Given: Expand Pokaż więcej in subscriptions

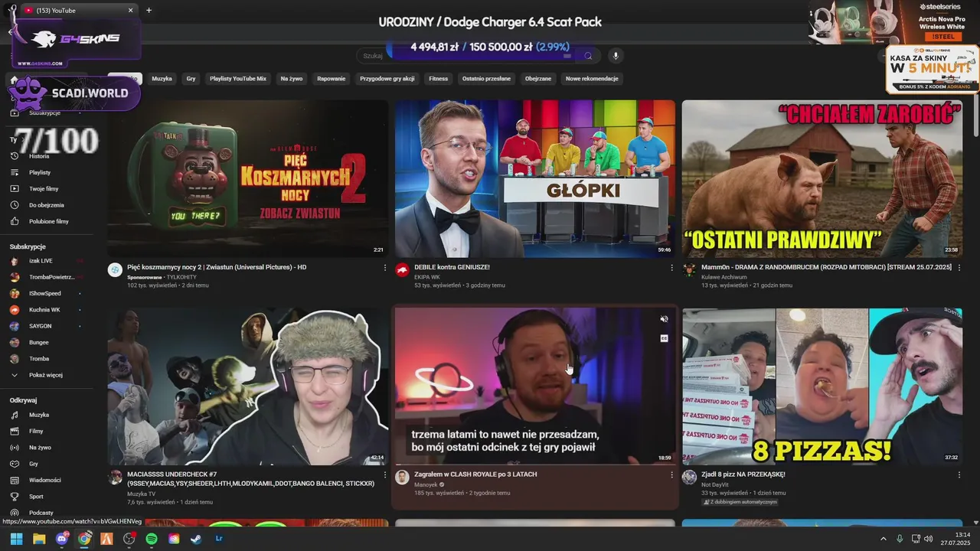Looking at the screenshot, I should click(x=46, y=375).
